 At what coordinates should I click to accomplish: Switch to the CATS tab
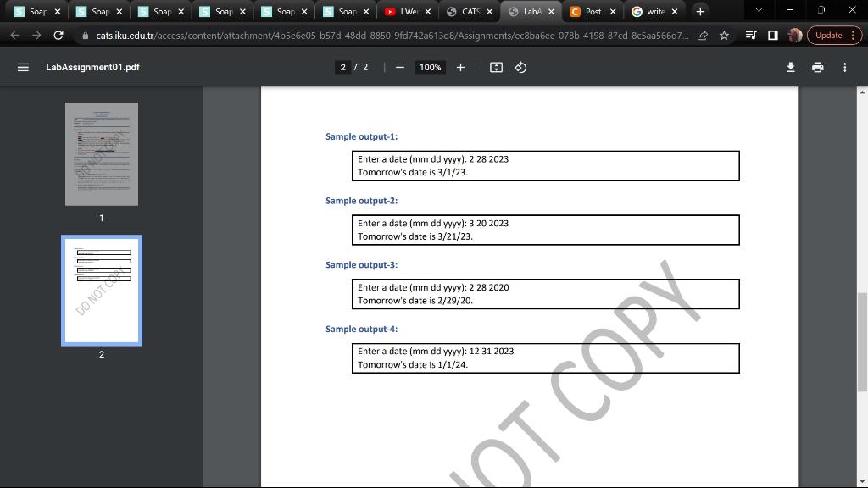tap(470, 12)
